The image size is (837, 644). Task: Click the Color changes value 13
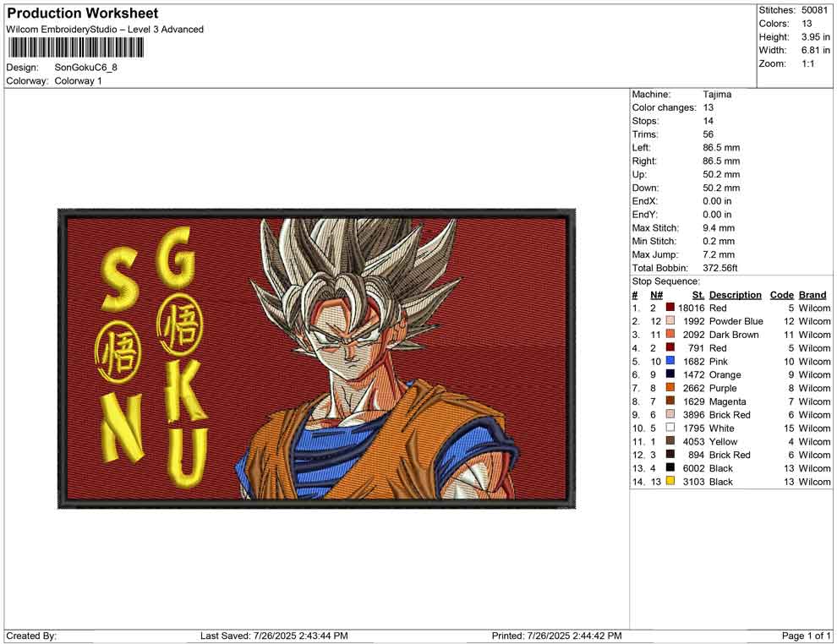708,107
